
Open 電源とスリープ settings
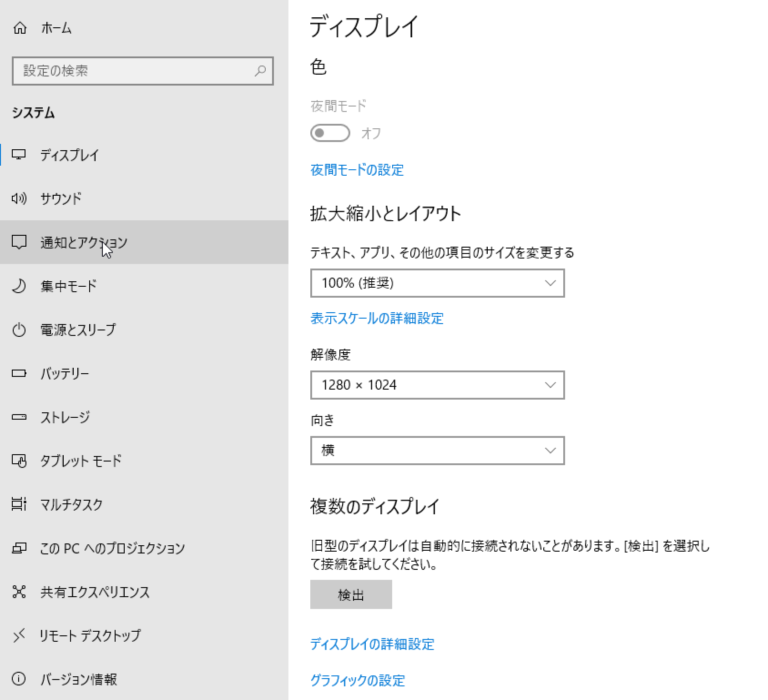coord(144,330)
